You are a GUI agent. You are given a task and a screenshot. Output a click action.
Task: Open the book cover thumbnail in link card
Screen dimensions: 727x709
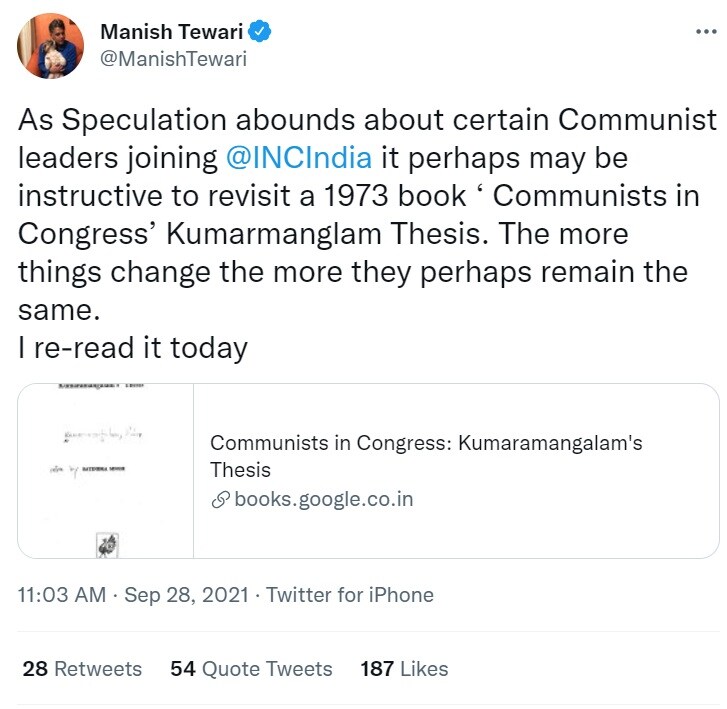tap(106, 471)
